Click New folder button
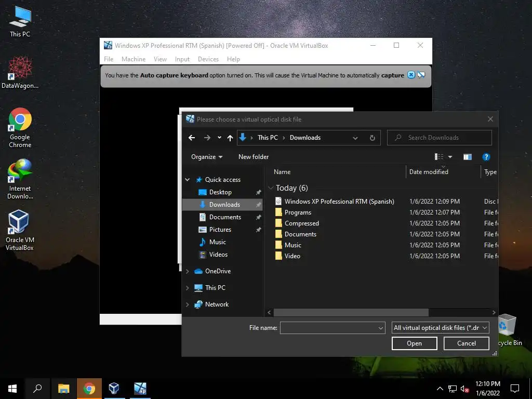 [x=254, y=157]
